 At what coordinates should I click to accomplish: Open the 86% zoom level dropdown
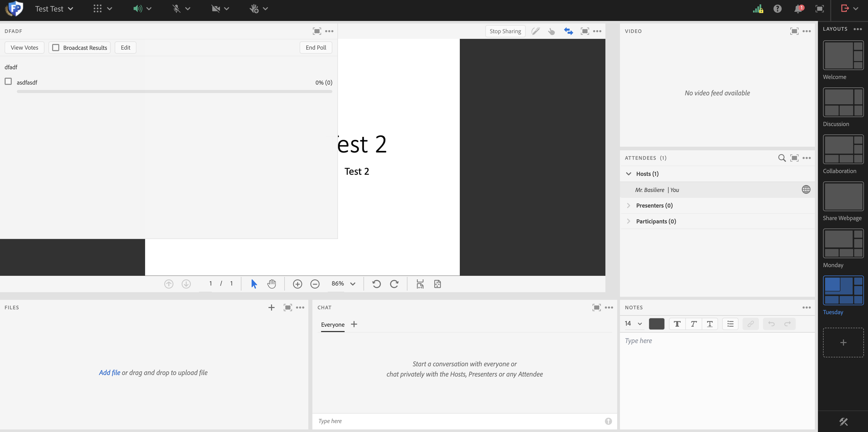tap(353, 284)
